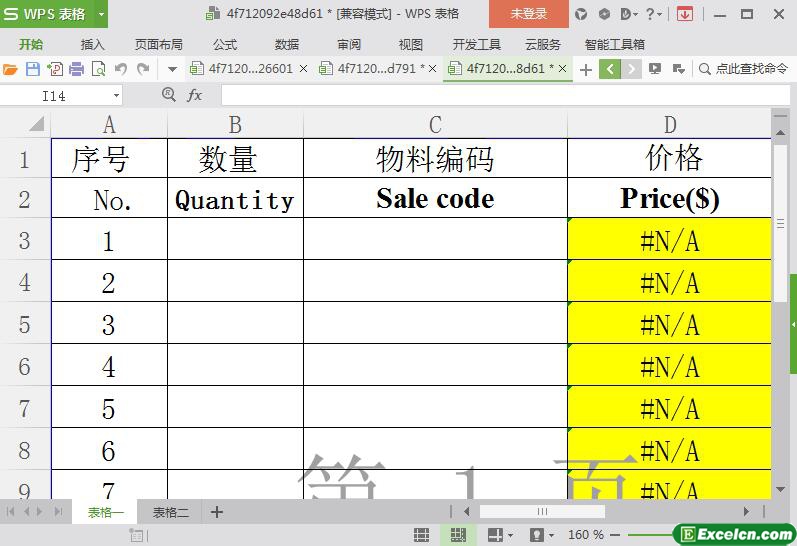Add a new sheet with plus button

[217, 512]
